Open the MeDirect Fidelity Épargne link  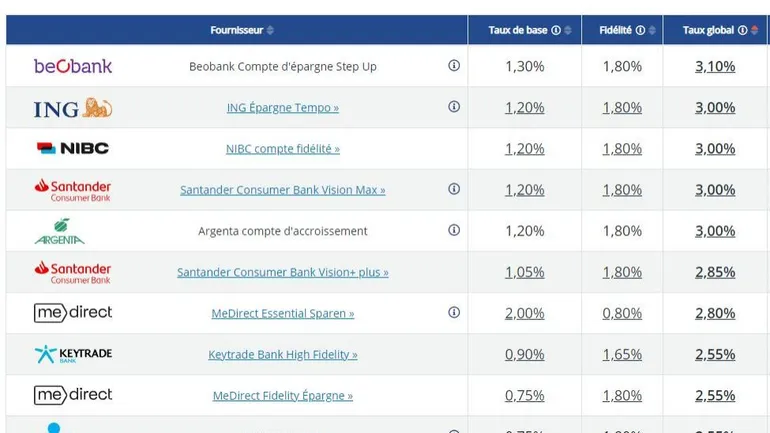click(283, 395)
